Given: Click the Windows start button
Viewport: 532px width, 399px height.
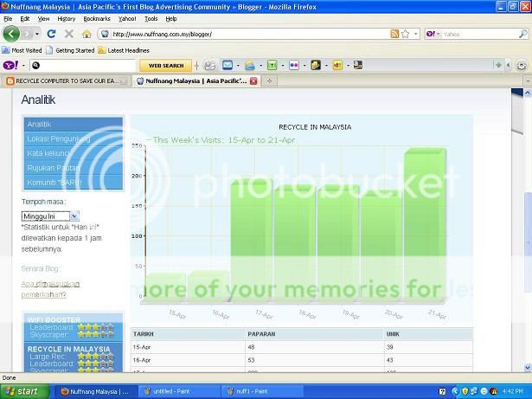Looking at the screenshot, I should (24, 391).
